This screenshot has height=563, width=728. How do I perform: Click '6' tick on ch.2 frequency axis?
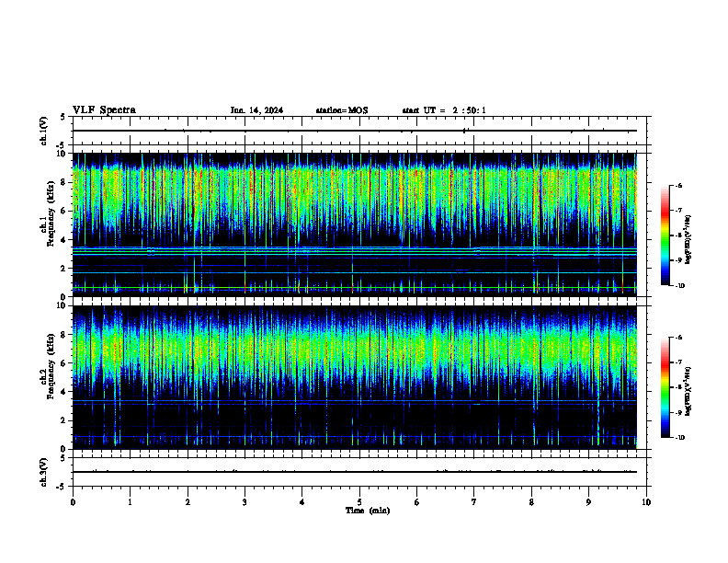[x=64, y=363]
